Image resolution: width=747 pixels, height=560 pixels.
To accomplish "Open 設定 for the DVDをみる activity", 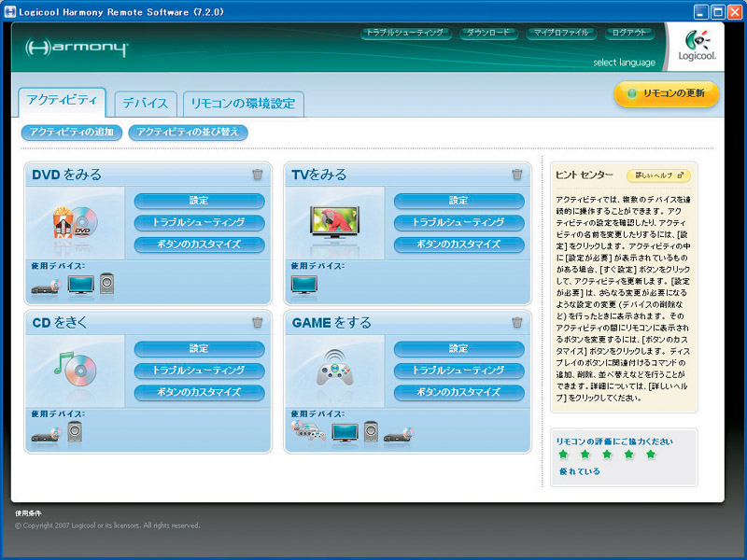I will 199,201.
